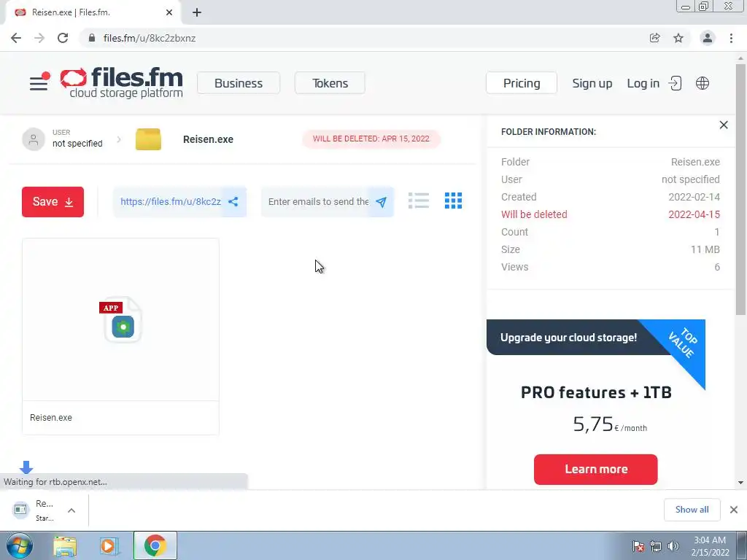The image size is (747, 560).
Task: Click 'Upgrade your cloud storage!' banner
Action: tap(568, 338)
